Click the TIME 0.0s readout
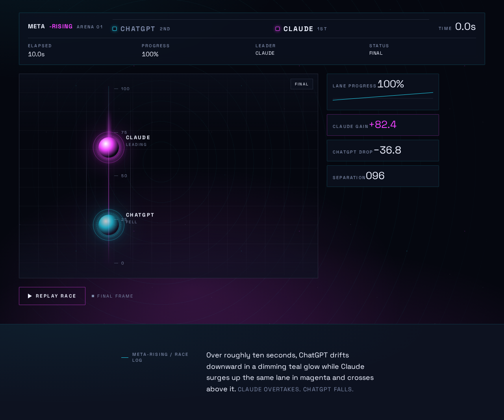The width and height of the screenshot is (504, 420). [x=457, y=27]
